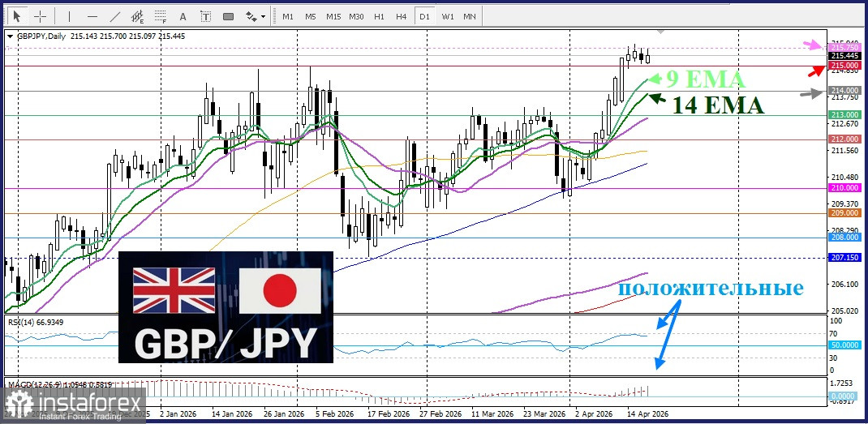Switch chart to H4 timeframe
Image resolution: width=868 pixels, height=424 pixels.
402,16
